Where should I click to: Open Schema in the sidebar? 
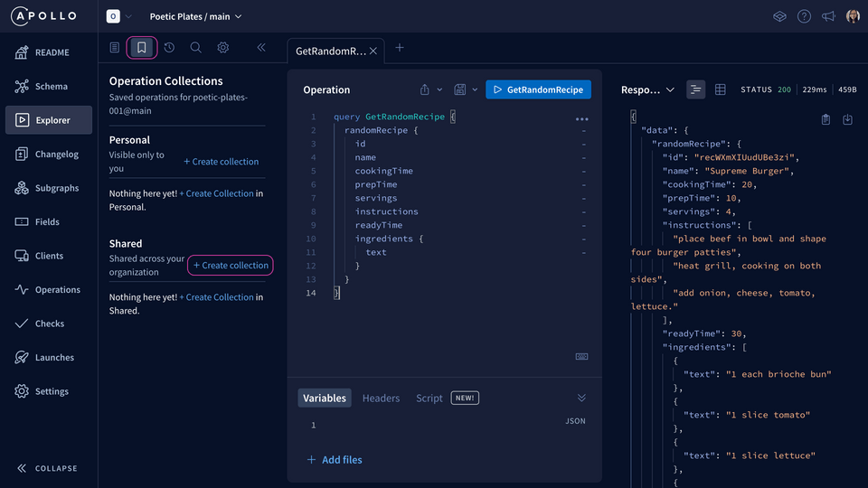49,87
